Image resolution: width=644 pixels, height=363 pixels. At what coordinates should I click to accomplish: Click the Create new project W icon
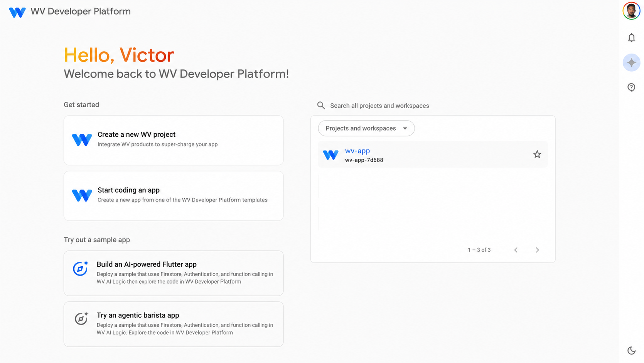point(82,140)
